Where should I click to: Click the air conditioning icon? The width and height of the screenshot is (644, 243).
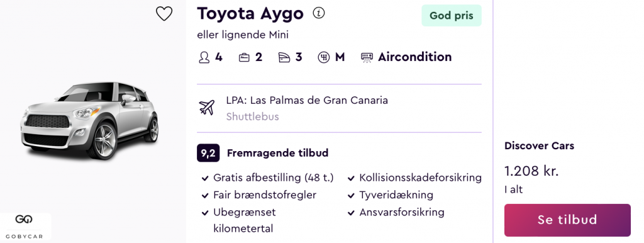pyautogui.click(x=367, y=57)
